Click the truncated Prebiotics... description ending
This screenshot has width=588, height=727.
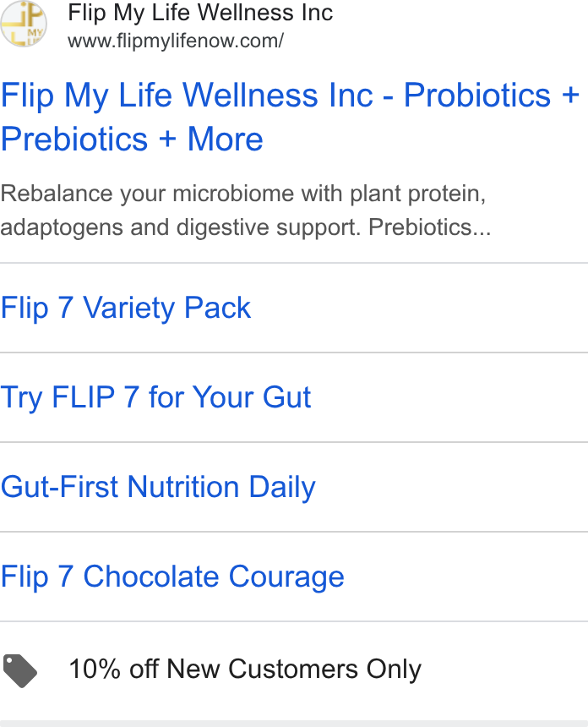point(429,227)
